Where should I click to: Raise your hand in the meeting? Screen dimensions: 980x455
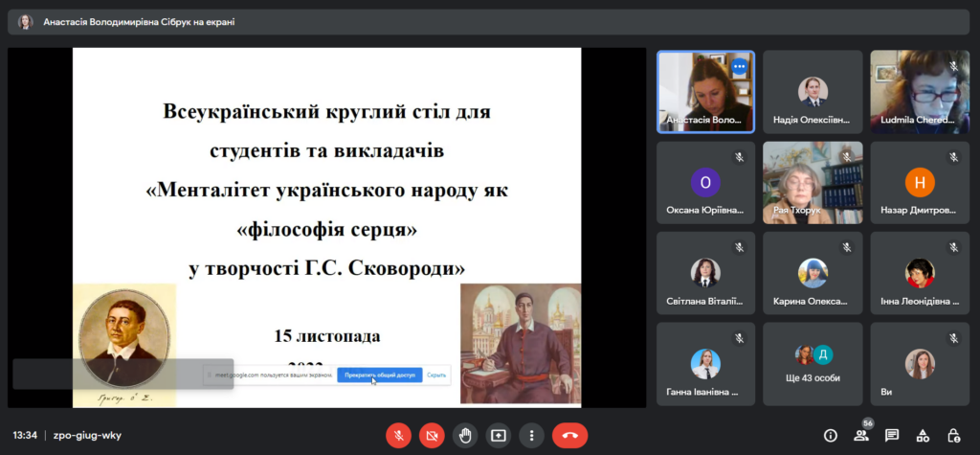[x=465, y=435]
